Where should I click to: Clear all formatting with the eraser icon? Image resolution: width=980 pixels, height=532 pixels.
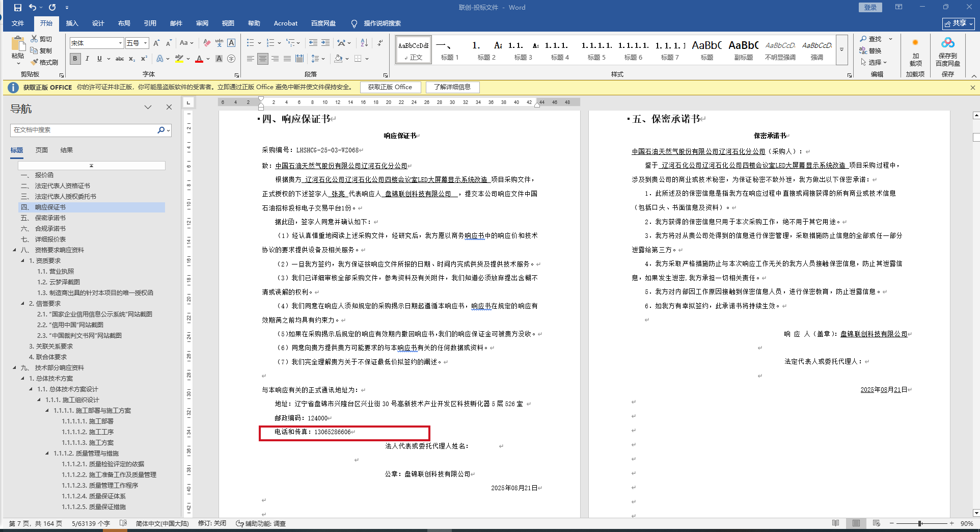(x=207, y=43)
